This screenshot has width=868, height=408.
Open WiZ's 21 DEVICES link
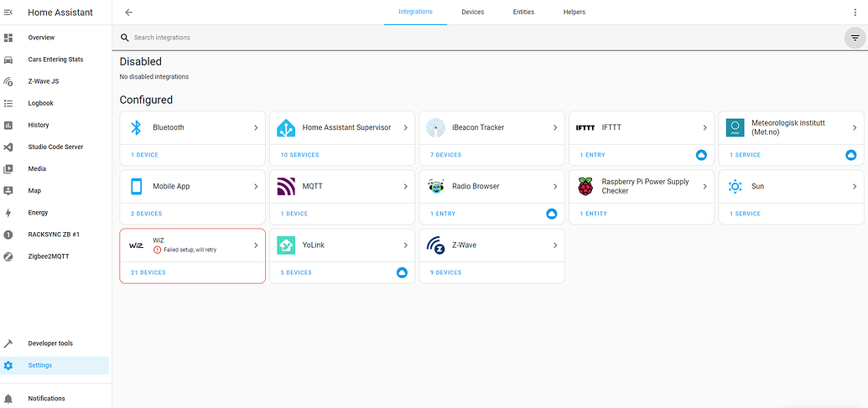point(148,272)
